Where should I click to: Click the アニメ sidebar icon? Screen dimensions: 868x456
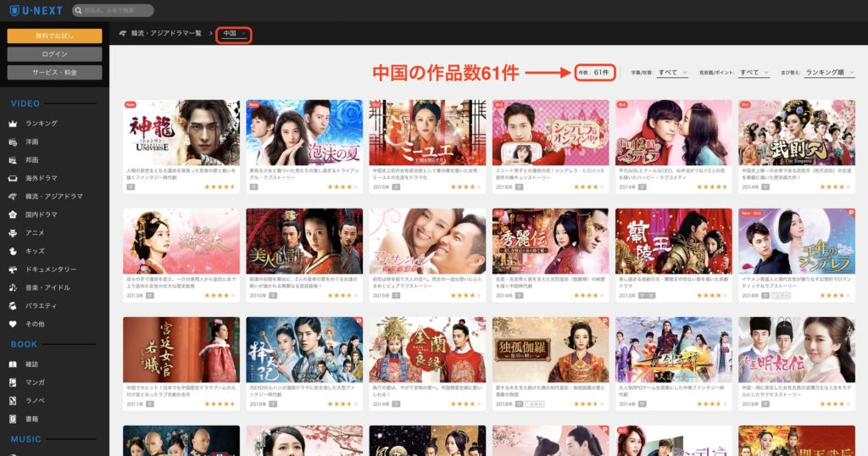[x=13, y=233]
